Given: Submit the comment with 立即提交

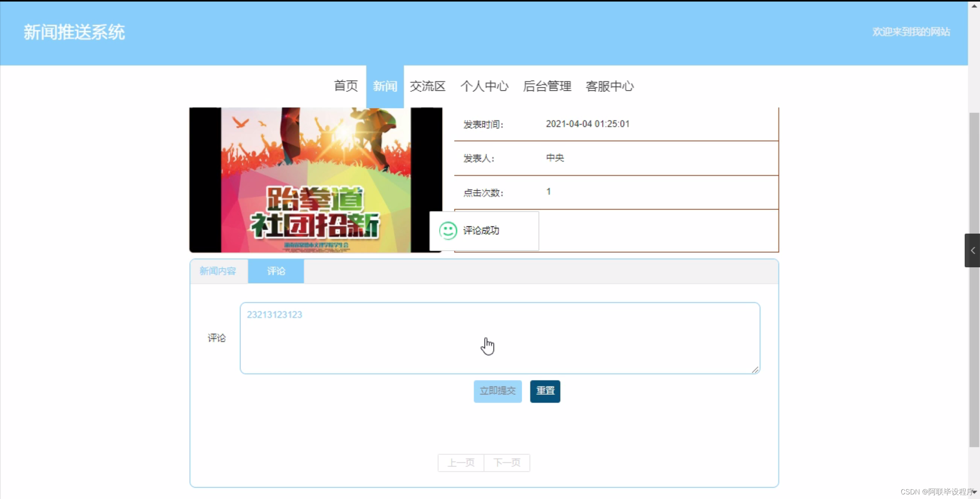Looking at the screenshot, I should (x=497, y=391).
